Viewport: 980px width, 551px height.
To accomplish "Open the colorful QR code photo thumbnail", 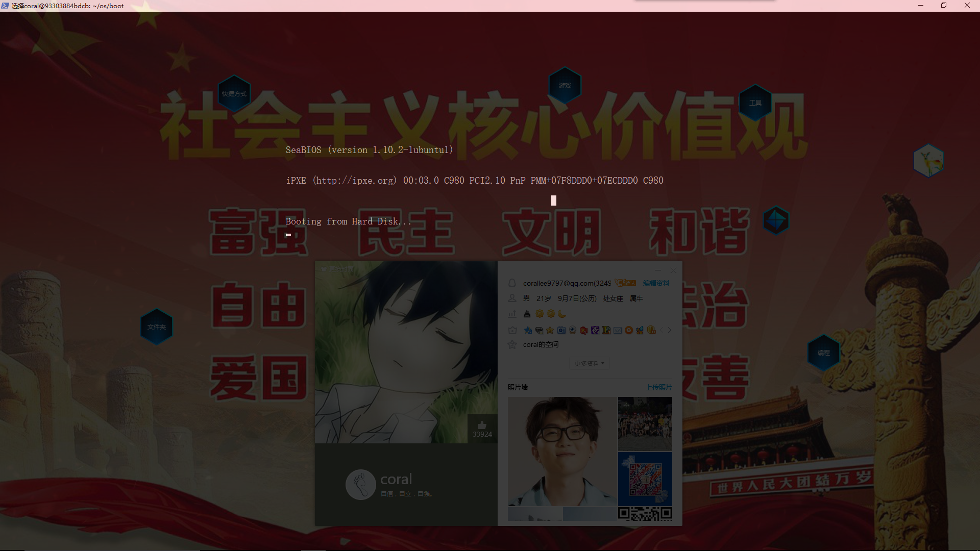I will click(x=645, y=479).
